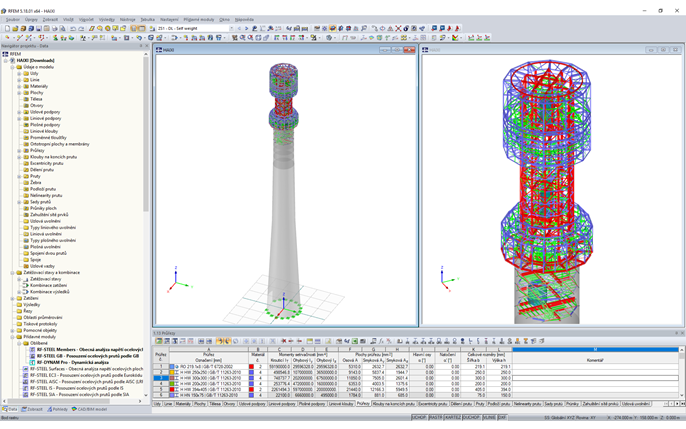Click red material color swatch in row 1
The image size is (686, 429).
(251, 367)
